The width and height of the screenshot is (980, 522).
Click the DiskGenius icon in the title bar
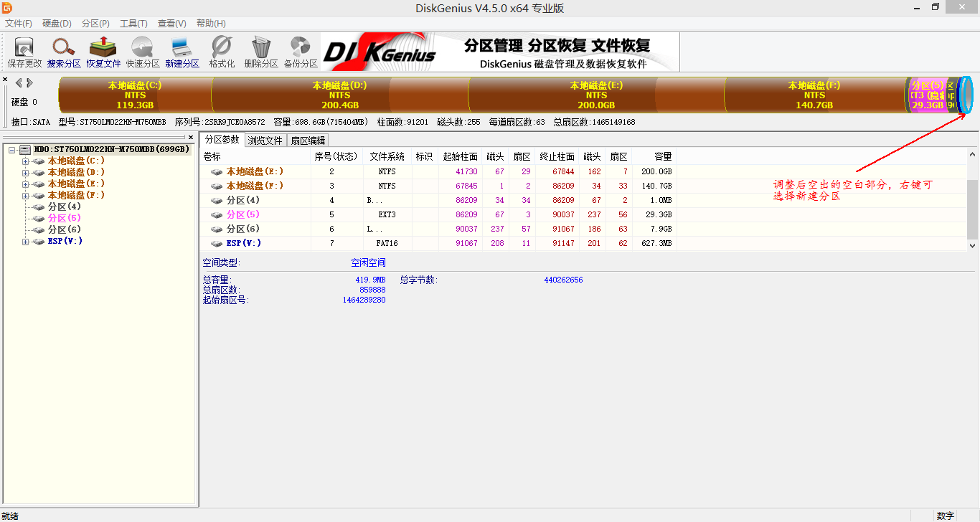[x=6, y=7]
